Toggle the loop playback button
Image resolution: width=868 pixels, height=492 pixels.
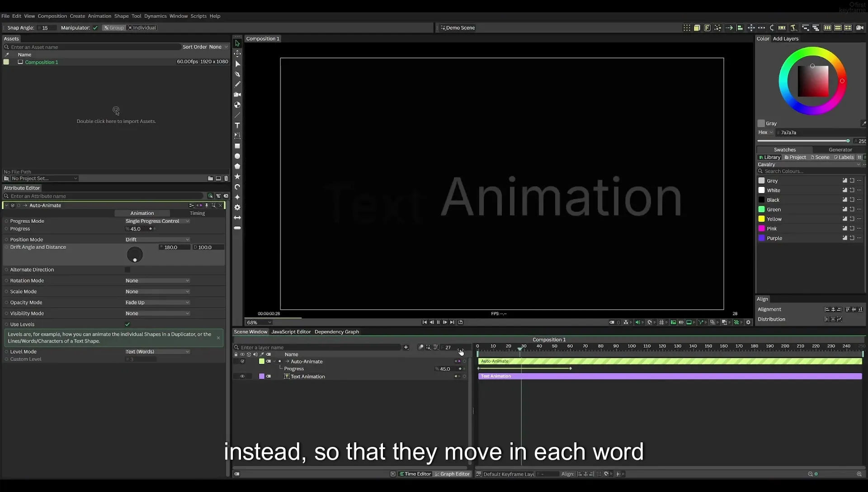pyautogui.click(x=460, y=322)
